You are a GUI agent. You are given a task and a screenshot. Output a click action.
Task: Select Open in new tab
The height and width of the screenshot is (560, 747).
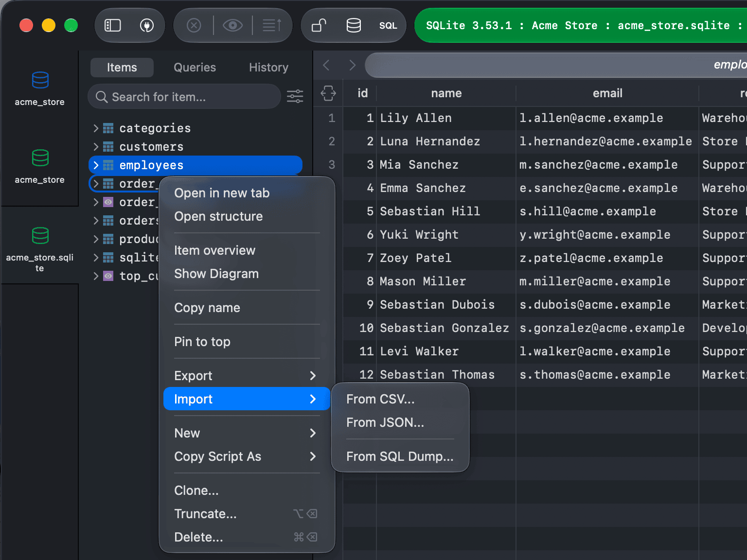247,193
